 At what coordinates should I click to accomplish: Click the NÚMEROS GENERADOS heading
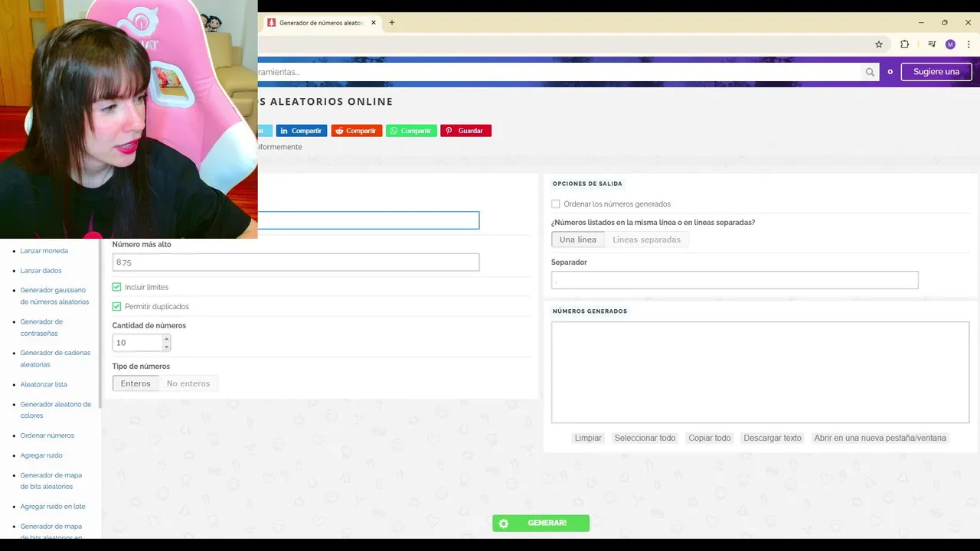[590, 311]
